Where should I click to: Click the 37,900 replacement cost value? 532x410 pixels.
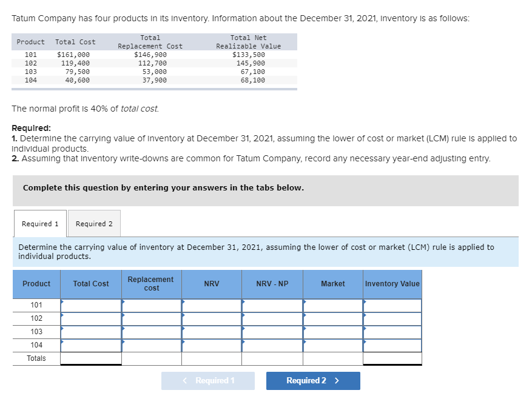pyautogui.click(x=154, y=80)
